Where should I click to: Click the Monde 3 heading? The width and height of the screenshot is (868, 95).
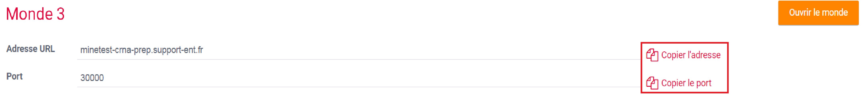coord(35,14)
